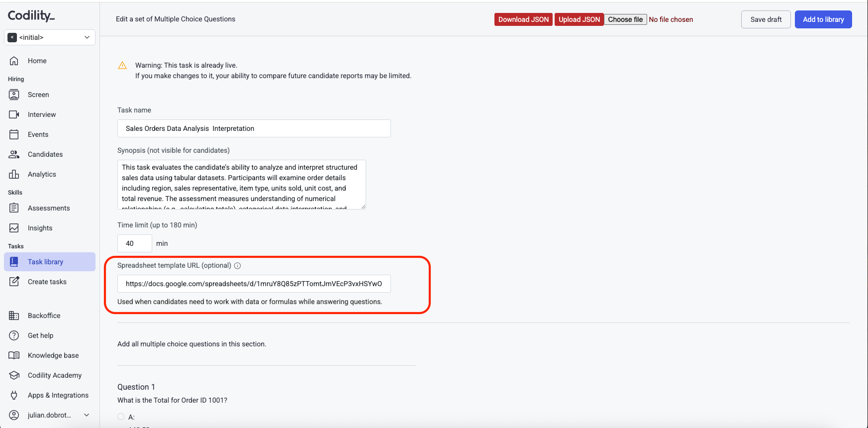Image resolution: width=868 pixels, height=428 pixels.
Task: Click the 'No file chosen' text
Action: (671, 19)
